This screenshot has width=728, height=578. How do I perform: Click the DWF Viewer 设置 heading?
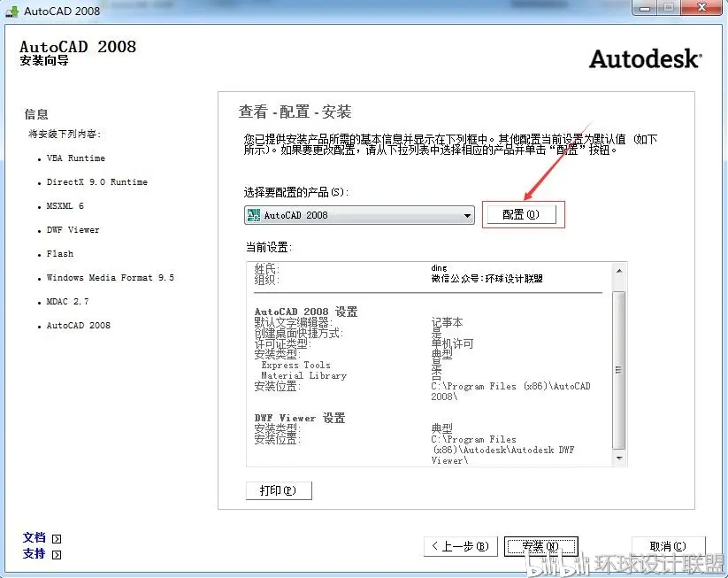pyautogui.click(x=300, y=418)
